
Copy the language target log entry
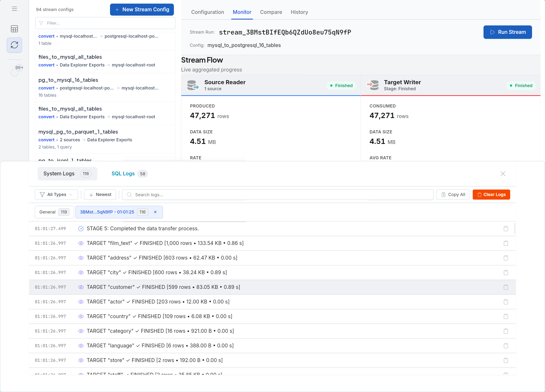pos(506,346)
